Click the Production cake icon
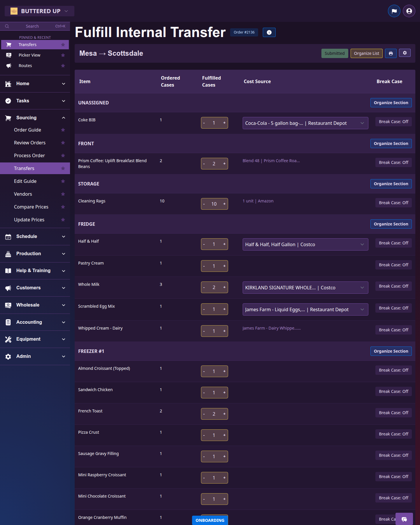The width and height of the screenshot is (420, 525). point(8,254)
